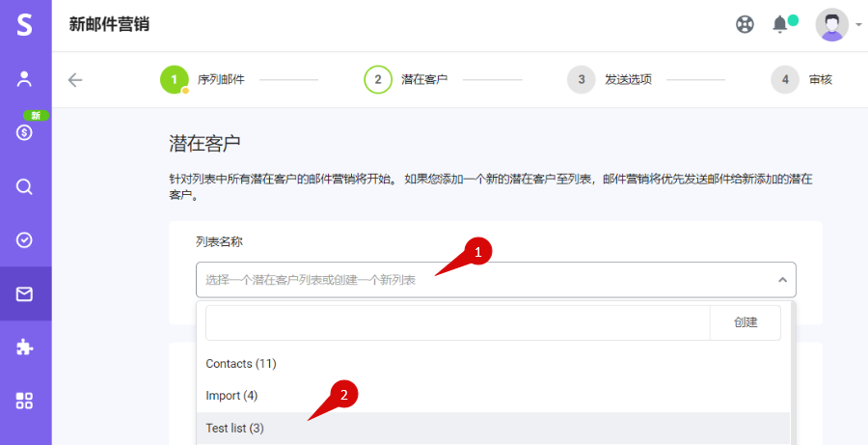Open the envelope email campaigns sidebar icon
Screen dimensions: 868x445
(x=24, y=293)
